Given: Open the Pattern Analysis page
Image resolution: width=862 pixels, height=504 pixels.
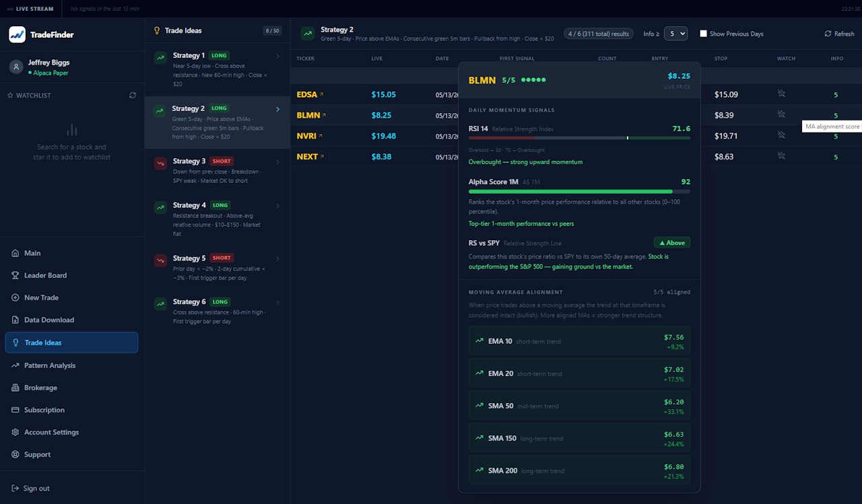Looking at the screenshot, I should pyautogui.click(x=71, y=365).
